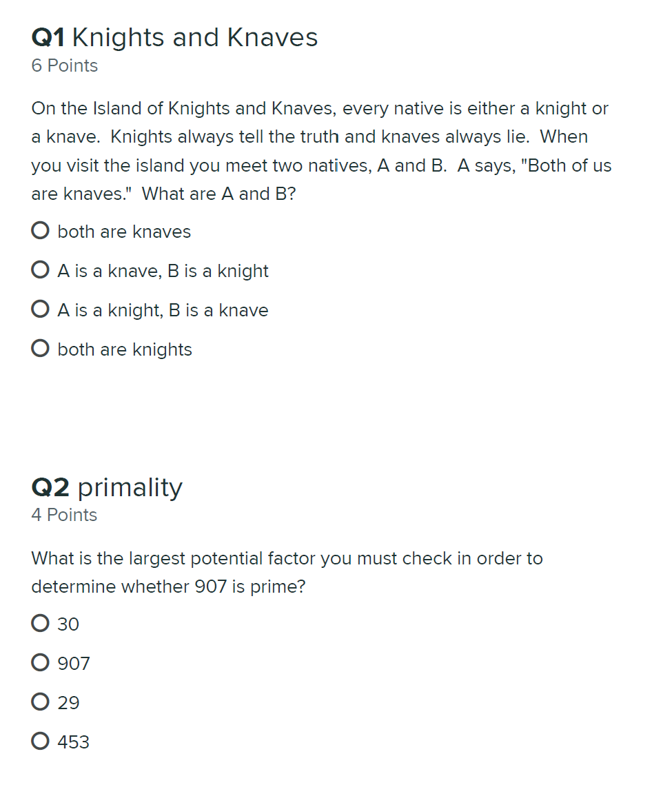Click the label "A is a knave, B is a knight"
This screenshot has height=796, width=672.
[x=163, y=271]
